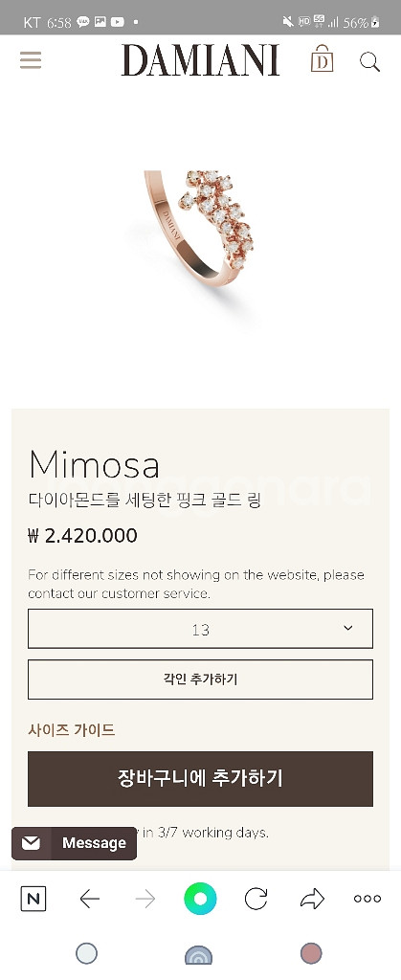Tap the green circle center button
This screenshot has height=980, width=401.
click(200, 899)
